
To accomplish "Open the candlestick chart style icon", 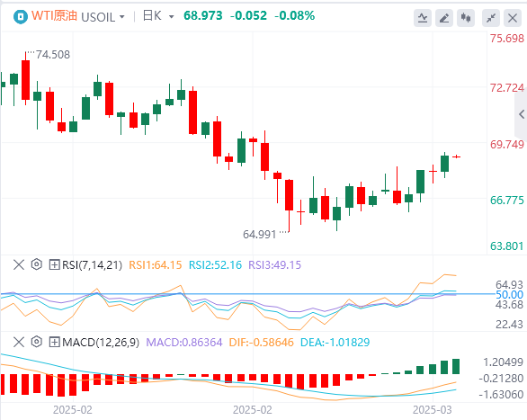I will pos(466,18).
